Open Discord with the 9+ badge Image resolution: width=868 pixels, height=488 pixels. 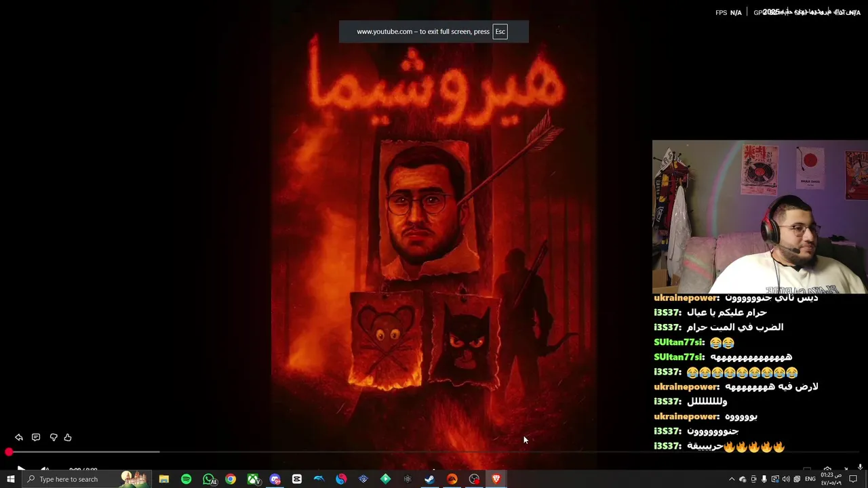(275, 479)
